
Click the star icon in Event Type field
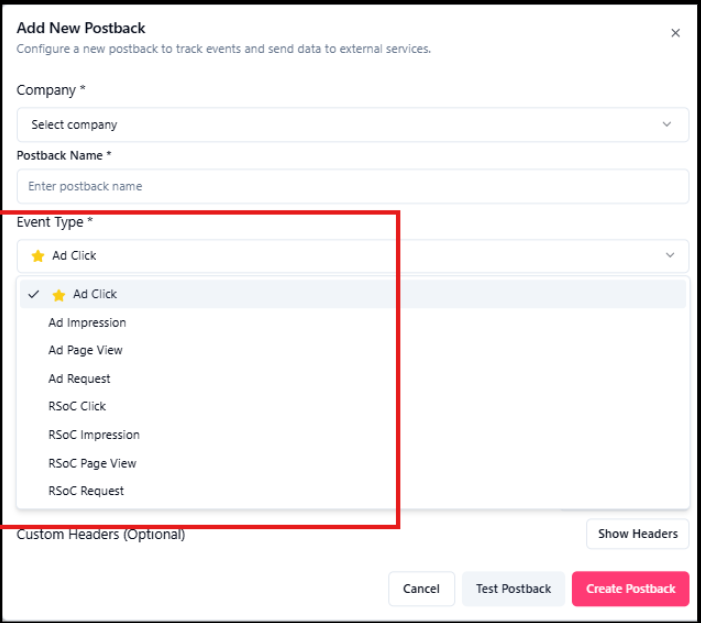coord(38,256)
